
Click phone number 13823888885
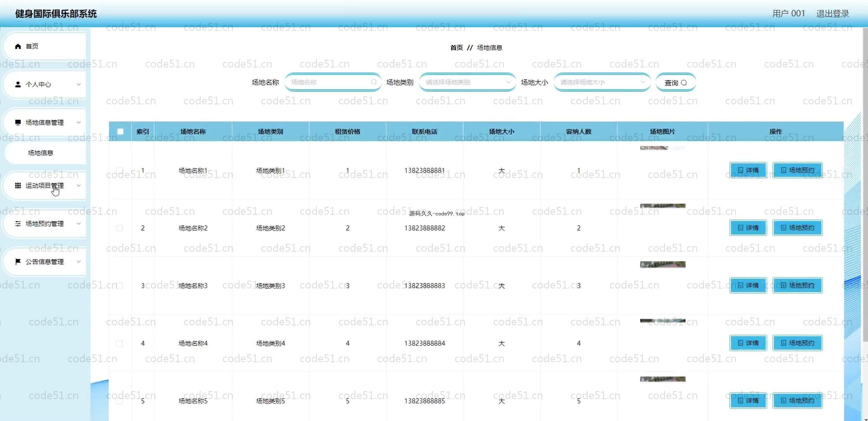[x=425, y=401]
